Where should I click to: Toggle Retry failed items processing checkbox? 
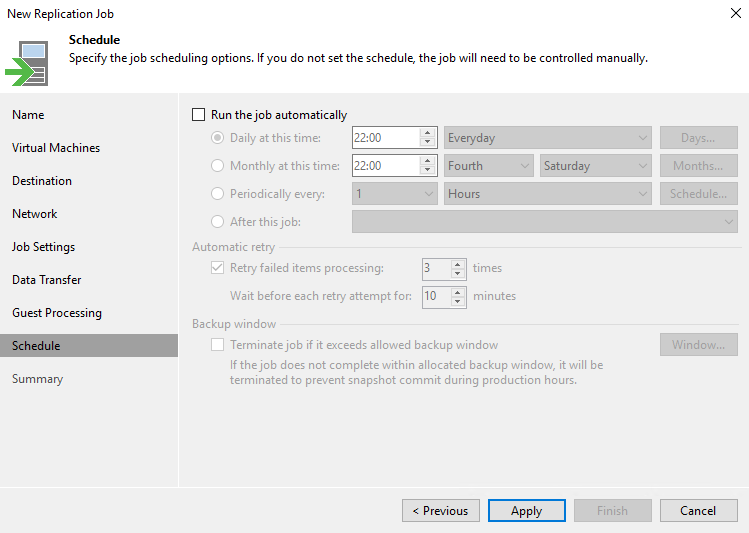(x=218, y=268)
